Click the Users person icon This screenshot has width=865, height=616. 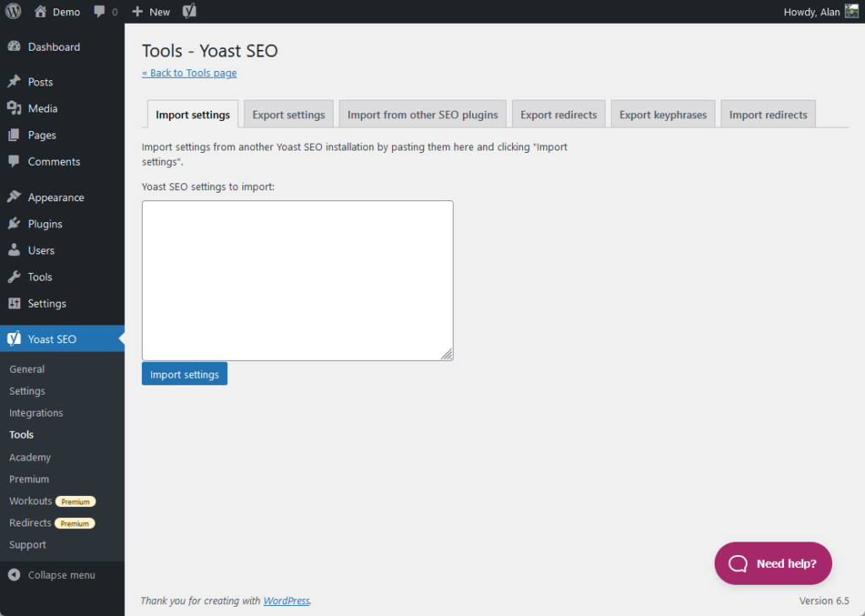pyautogui.click(x=14, y=250)
